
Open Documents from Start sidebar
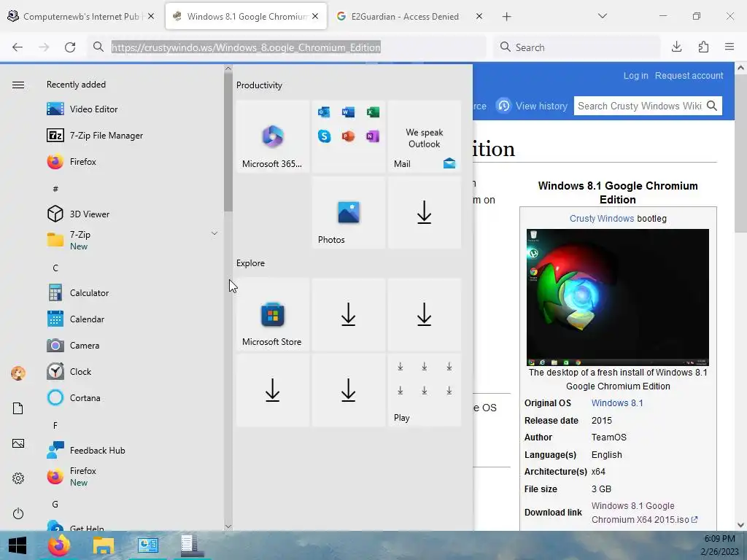[x=18, y=408]
